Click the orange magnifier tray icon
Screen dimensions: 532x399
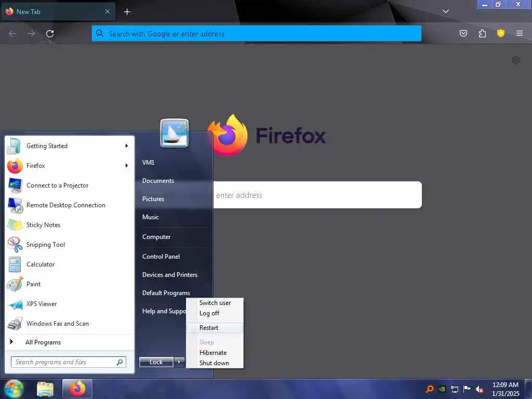(430, 389)
